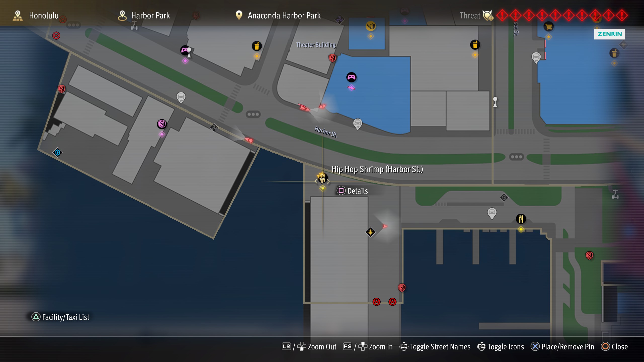The image size is (644, 362).
Task: Place or remove a pin
Action: pos(562,347)
